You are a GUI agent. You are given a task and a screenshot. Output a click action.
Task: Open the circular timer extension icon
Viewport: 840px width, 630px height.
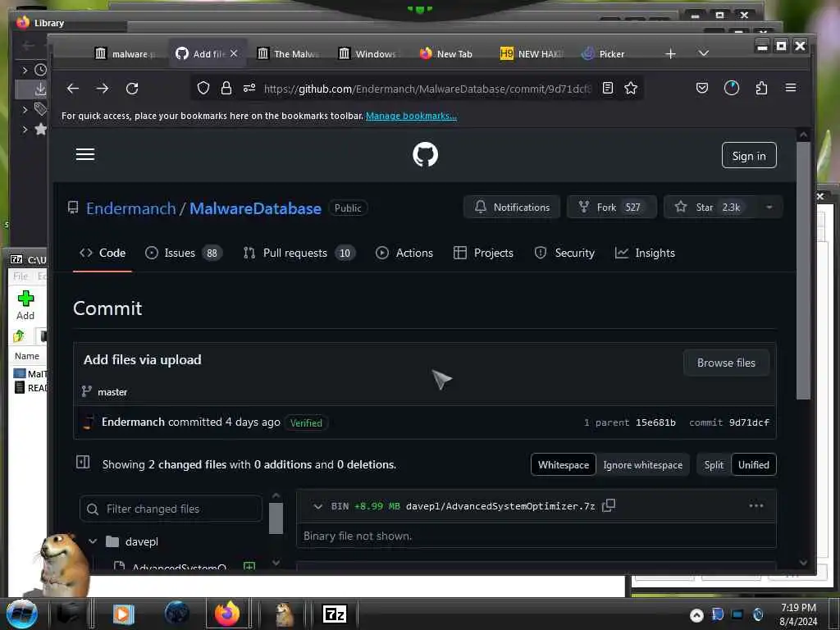point(731,88)
